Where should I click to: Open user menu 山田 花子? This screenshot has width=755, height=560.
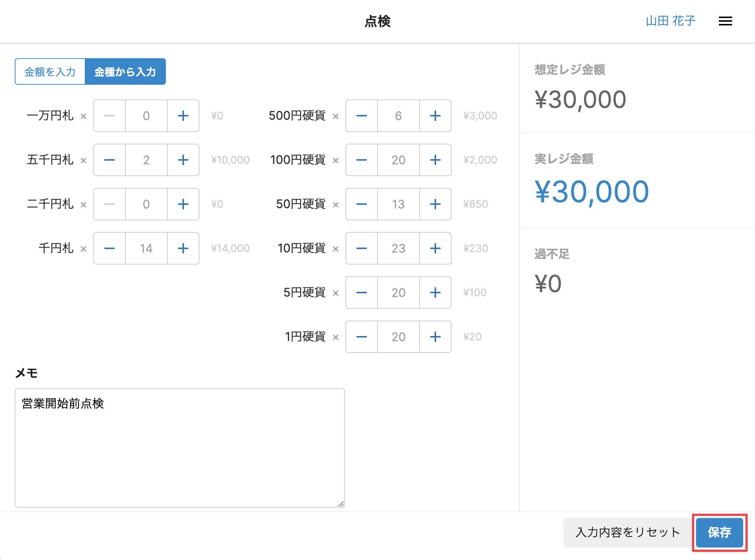(x=671, y=21)
